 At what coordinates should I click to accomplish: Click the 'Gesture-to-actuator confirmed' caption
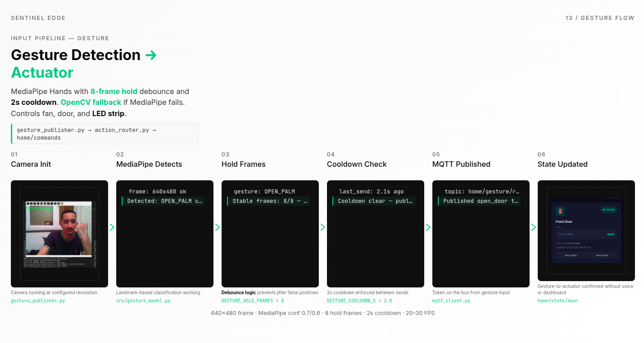[x=585, y=289]
